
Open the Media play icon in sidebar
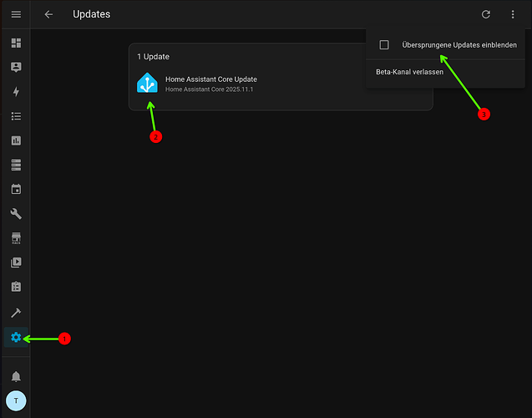click(16, 263)
